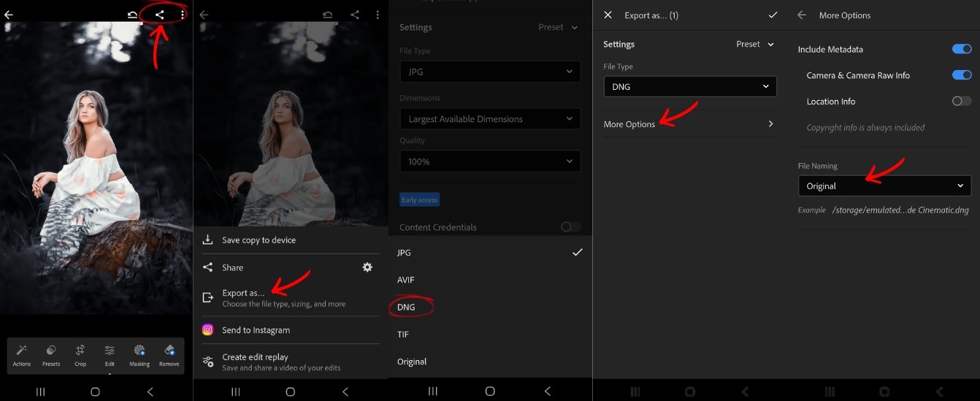Open the Masking tool

click(139, 355)
